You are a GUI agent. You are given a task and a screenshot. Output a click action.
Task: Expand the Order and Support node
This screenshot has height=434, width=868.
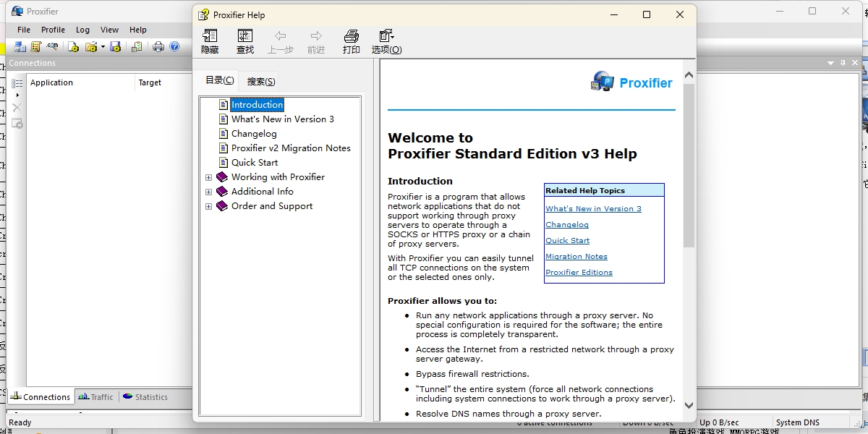[208, 206]
